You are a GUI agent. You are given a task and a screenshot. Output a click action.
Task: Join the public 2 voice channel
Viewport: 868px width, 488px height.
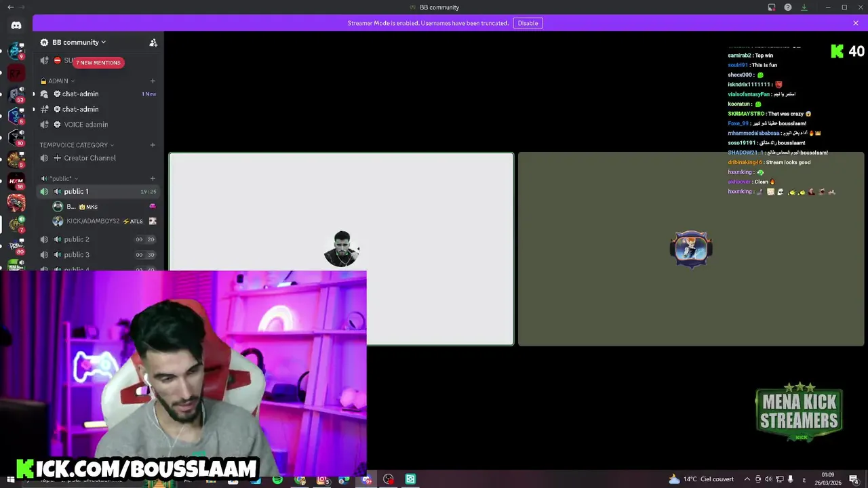click(98, 239)
